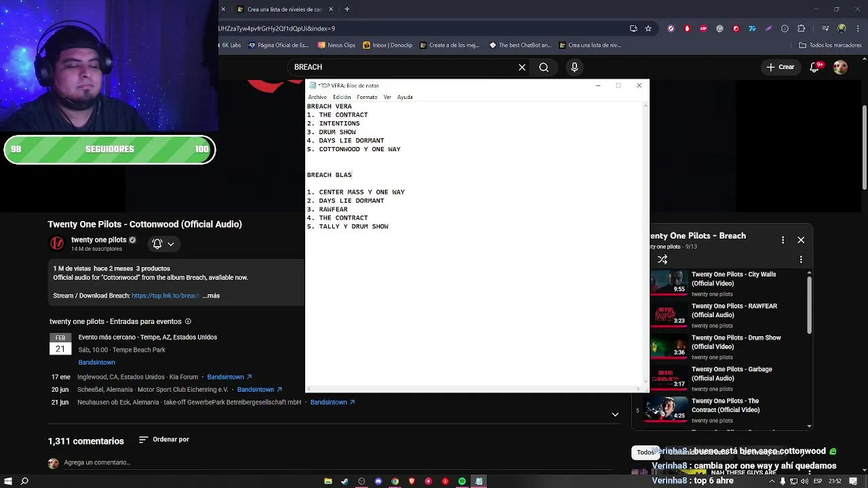Viewport: 868px width, 488px height.
Task: Open 'Inbox | Donoclip' bookmark
Action: click(x=387, y=45)
